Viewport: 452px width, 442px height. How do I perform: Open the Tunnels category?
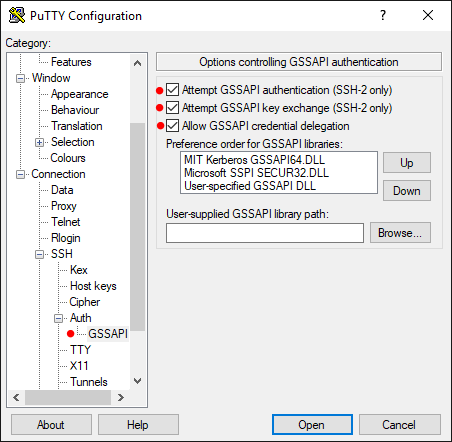(x=89, y=382)
